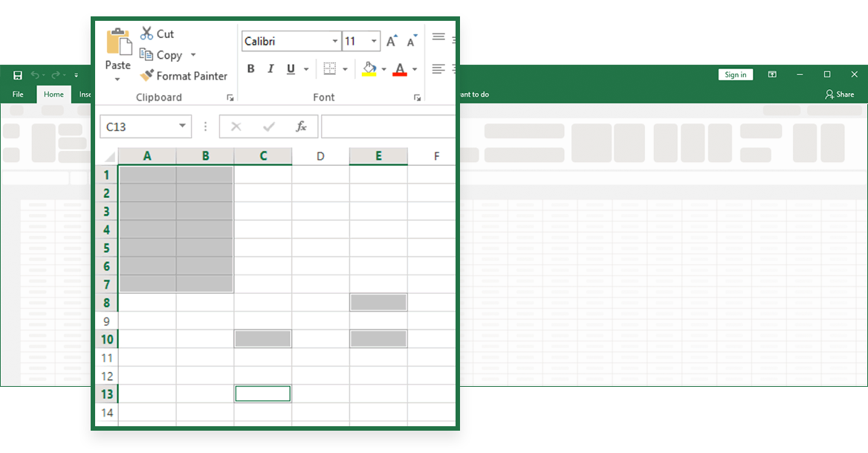The width and height of the screenshot is (868, 453).
Task: Toggle Bold formatting
Action: tap(250, 69)
